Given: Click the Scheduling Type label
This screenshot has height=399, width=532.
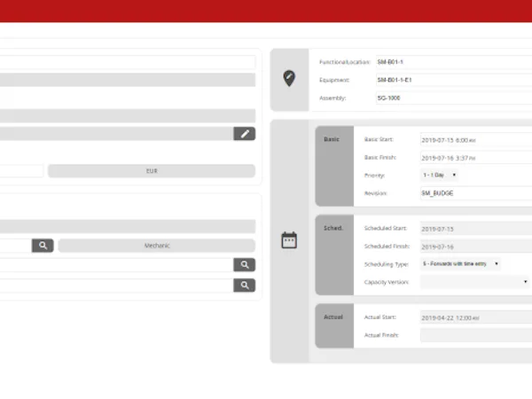Looking at the screenshot, I should coord(386,264).
